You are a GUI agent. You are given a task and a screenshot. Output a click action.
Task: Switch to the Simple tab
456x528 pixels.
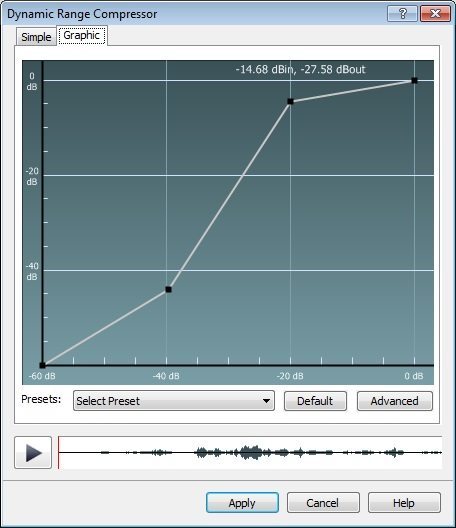pyautogui.click(x=36, y=36)
